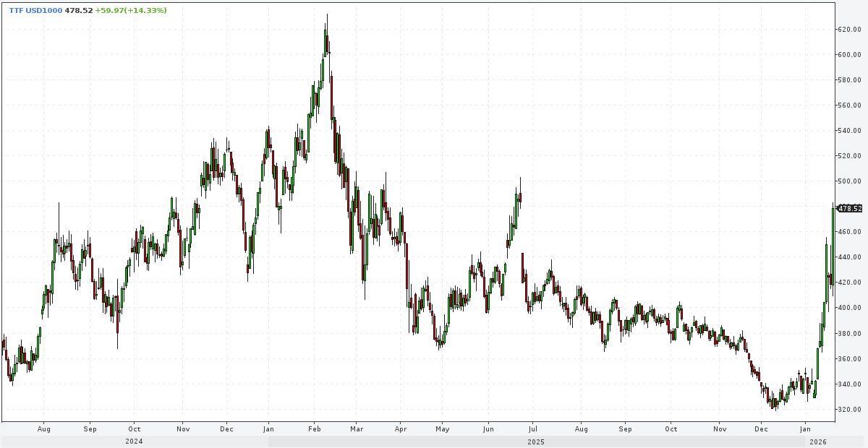Click the Mar month label on time axis

pyautogui.click(x=357, y=428)
